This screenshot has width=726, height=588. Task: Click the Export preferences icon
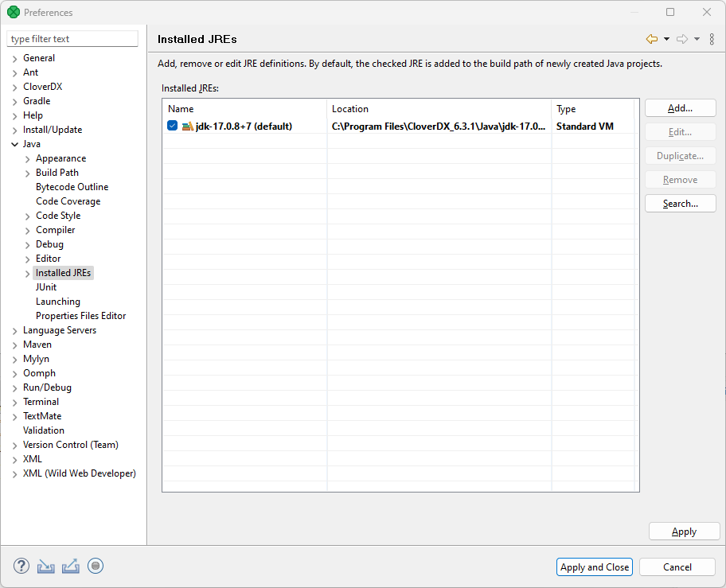pyautogui.click(x=71, y=567)
